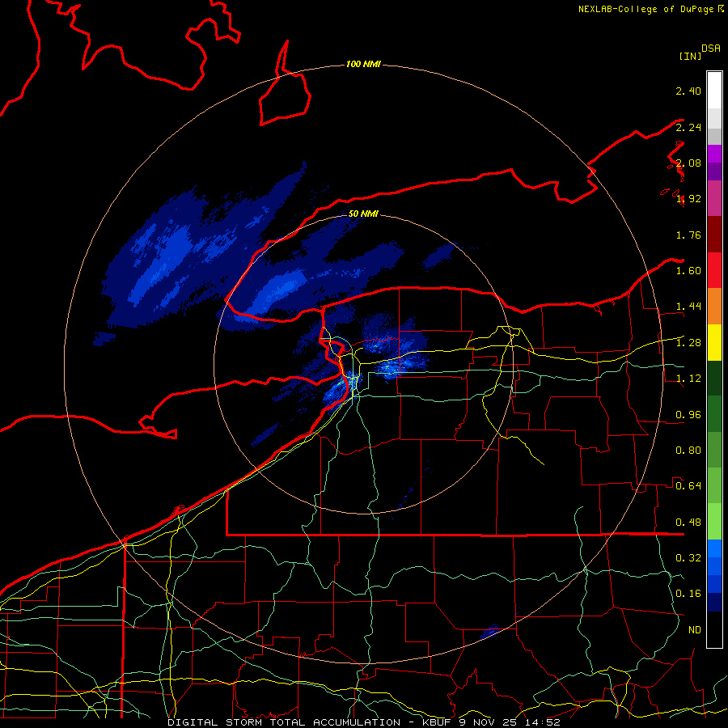
Task: Click the ND legend label
Action: coord(695,630)
